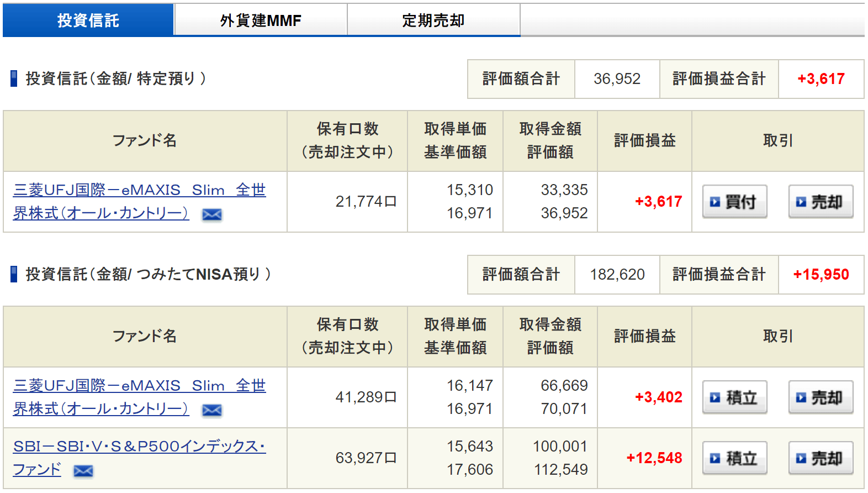The width and height of the screenshot is (868, 493).
Task: Click the profit value +12,548
Action: point(654,458)
